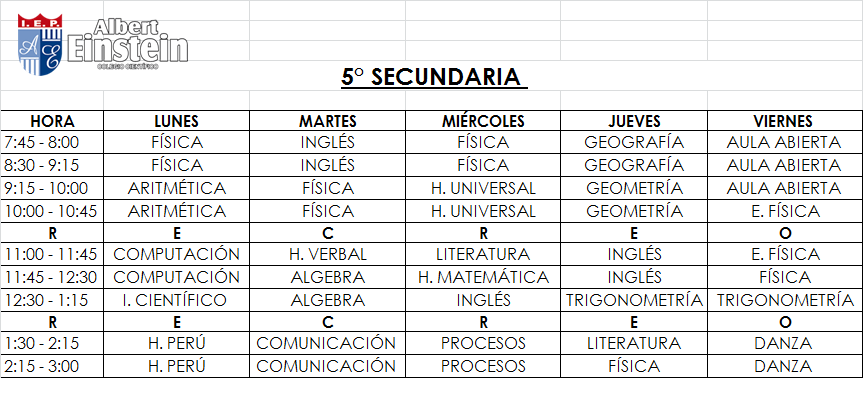
Task: Select Monday's H. PERÚ cell at 1:30 - 2:15
Action: [176, 344]
